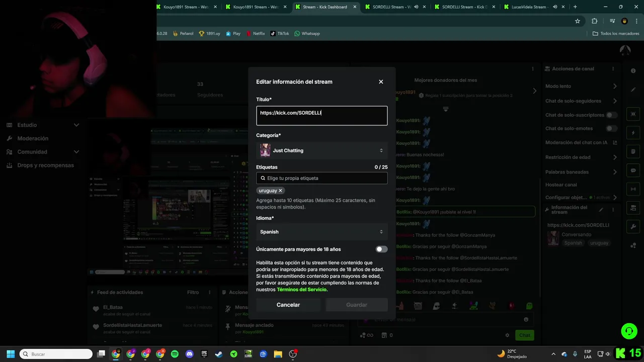Screen dimensions: 644x362
Task: Click the broadcast signal icon in right sidebar
Action: coord(633,189)
